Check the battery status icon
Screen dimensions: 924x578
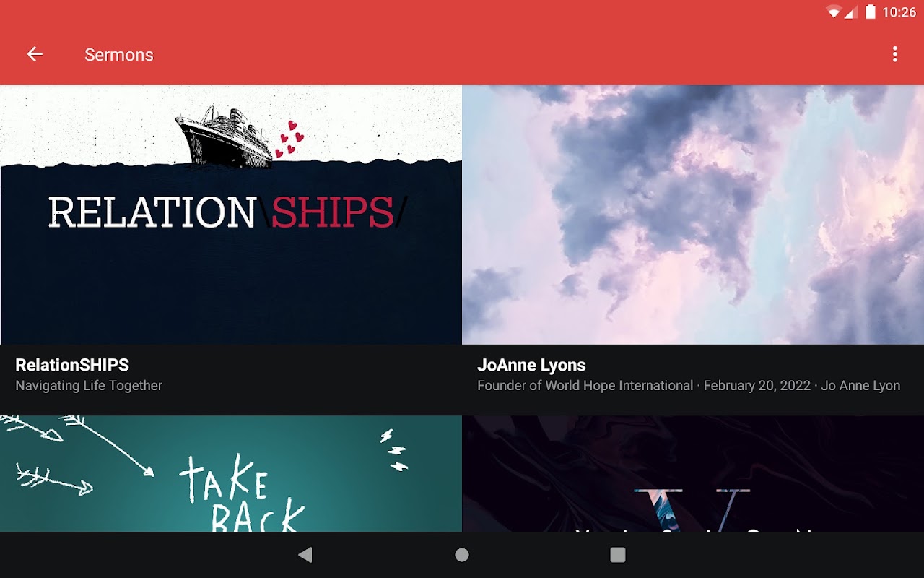coord(871,12)
